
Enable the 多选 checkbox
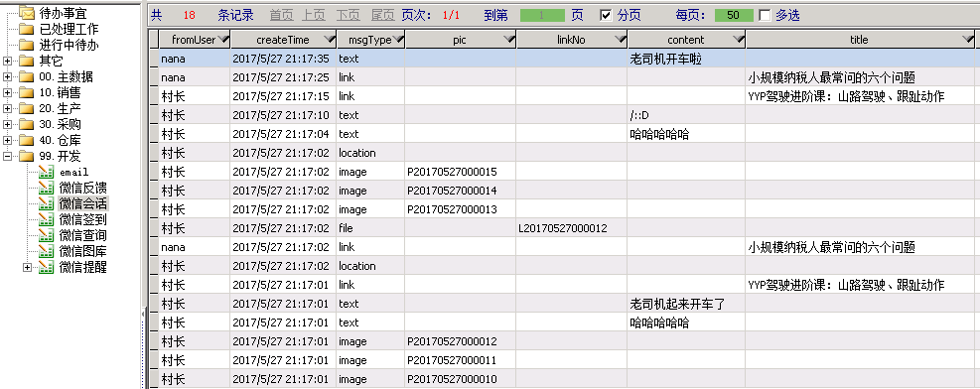tap(764, 15)
